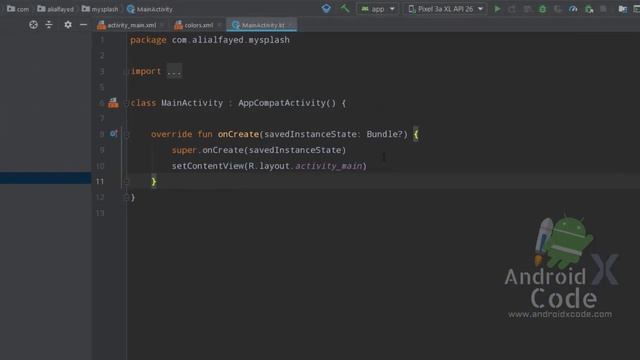
Task: Switch to the colors.xml tab
Action: click(x=199, y=25)
